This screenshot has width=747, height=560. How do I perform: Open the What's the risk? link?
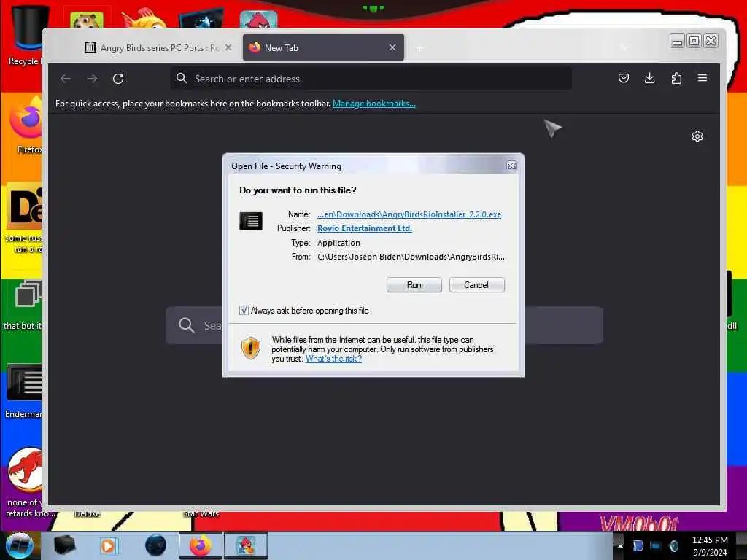333,359
